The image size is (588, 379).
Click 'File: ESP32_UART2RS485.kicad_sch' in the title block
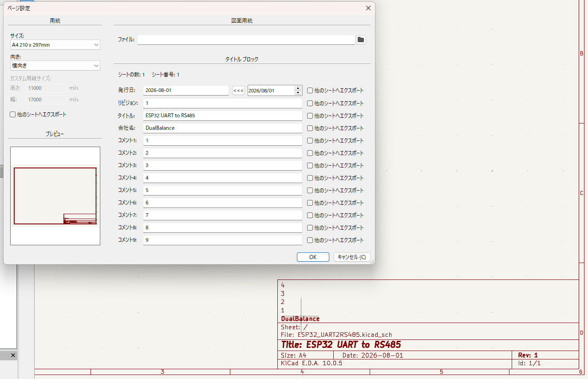336,335
